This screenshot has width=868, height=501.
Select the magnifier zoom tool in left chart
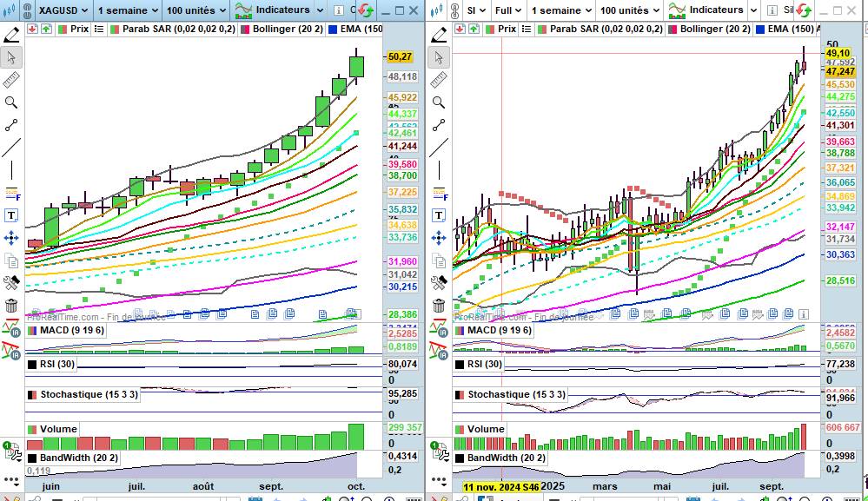[x=11, y=102]
